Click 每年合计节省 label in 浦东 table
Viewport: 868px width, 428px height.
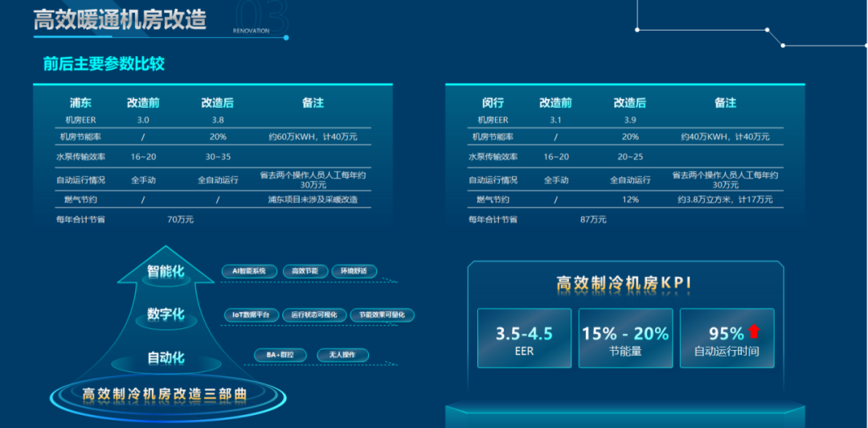click(x=81, y=220)
